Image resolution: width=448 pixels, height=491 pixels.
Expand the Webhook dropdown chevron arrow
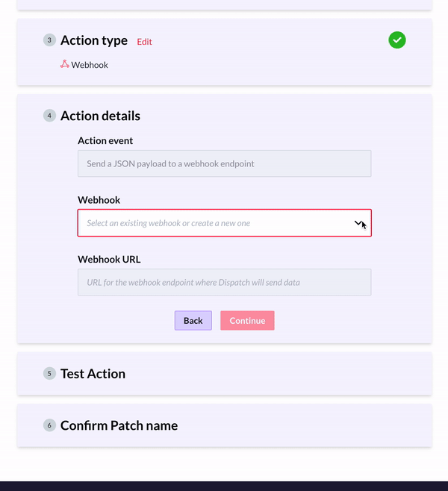point(358,223)
